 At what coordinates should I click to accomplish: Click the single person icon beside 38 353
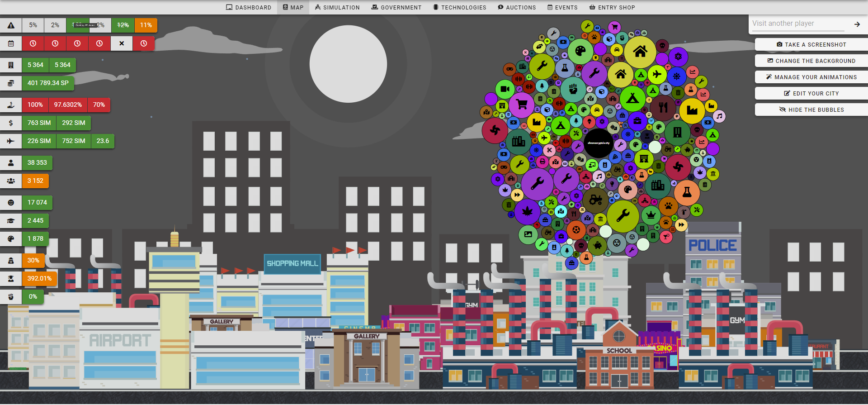pyautogui.click(x=11, y=163)
